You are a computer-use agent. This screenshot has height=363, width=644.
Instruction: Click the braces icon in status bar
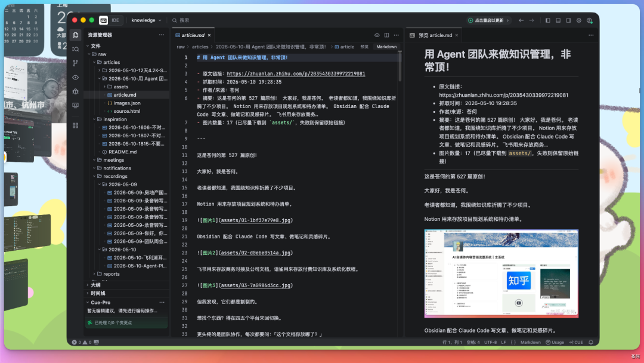pos(513,342)
